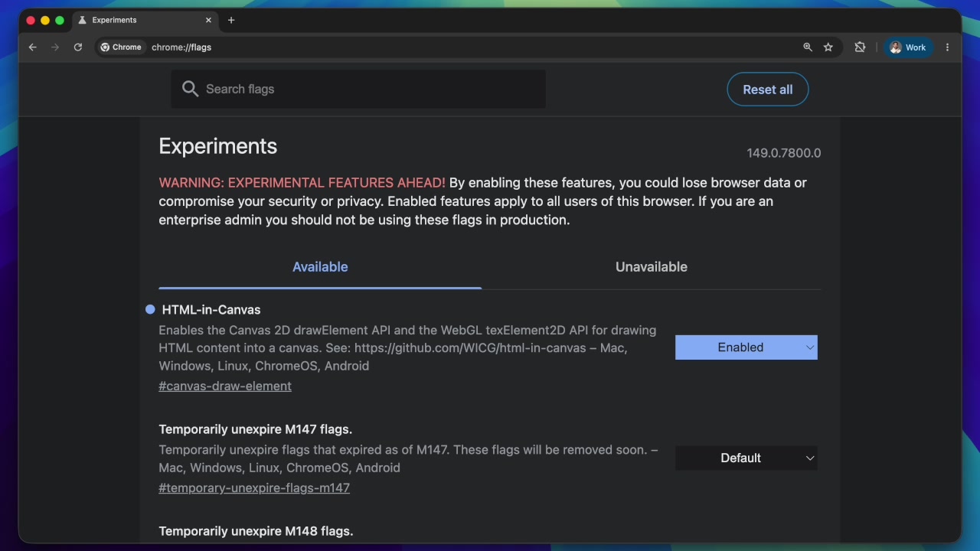The height and width of the screenshot is (551, 980).
Task: Reload the flags page
Action: click(78, 47)
